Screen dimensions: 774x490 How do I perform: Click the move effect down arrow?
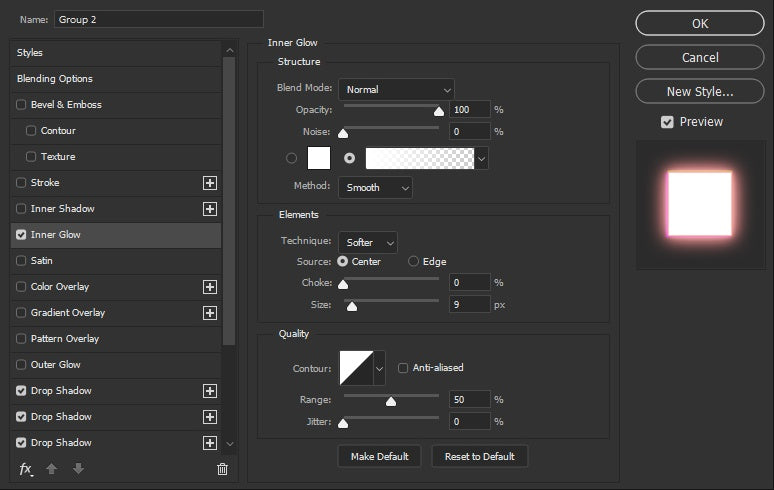[78, 469]
